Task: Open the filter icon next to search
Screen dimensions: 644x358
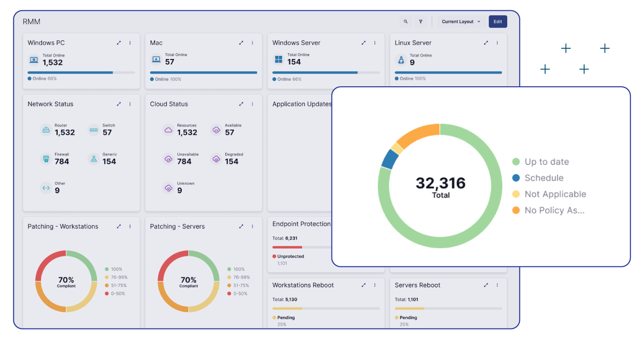Action: click(421, 21)
